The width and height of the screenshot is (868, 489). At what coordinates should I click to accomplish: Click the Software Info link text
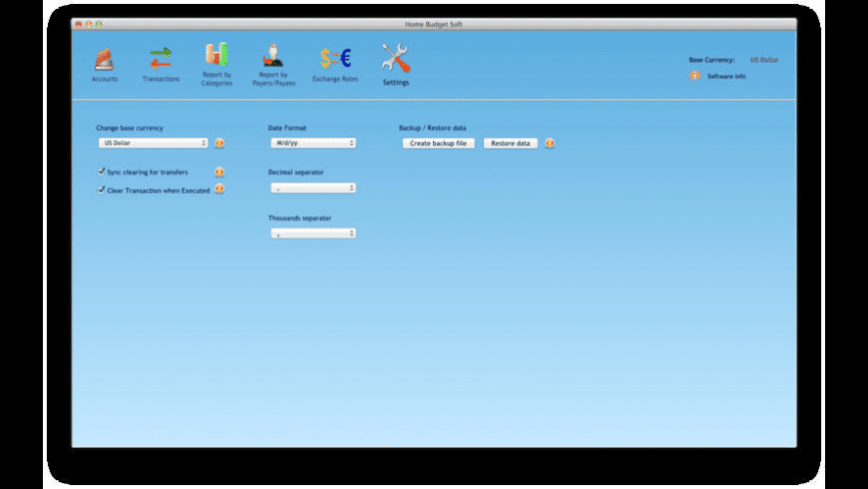coord(726,77)
